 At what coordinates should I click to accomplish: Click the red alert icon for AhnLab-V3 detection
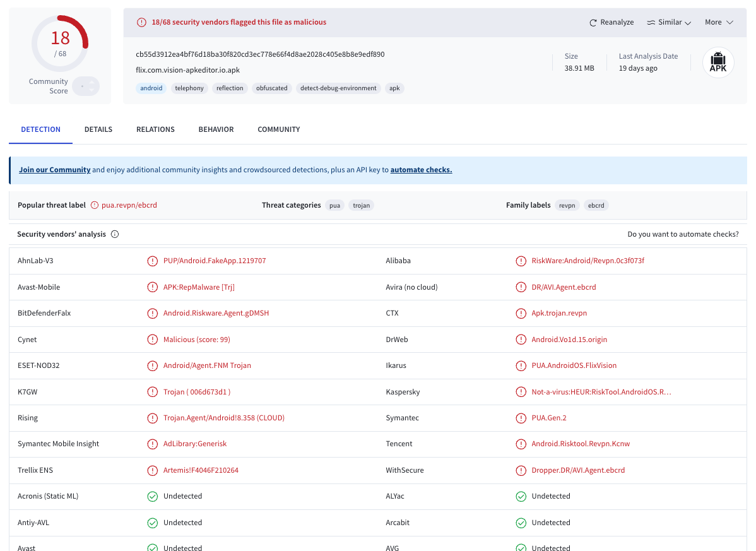pos(152,261)
